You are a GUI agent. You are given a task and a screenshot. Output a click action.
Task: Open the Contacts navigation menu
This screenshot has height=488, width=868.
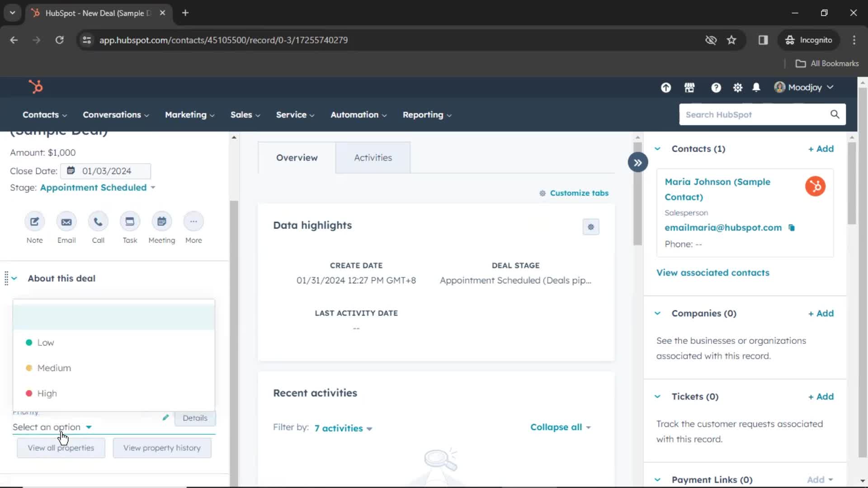click(x=45, y=115)
